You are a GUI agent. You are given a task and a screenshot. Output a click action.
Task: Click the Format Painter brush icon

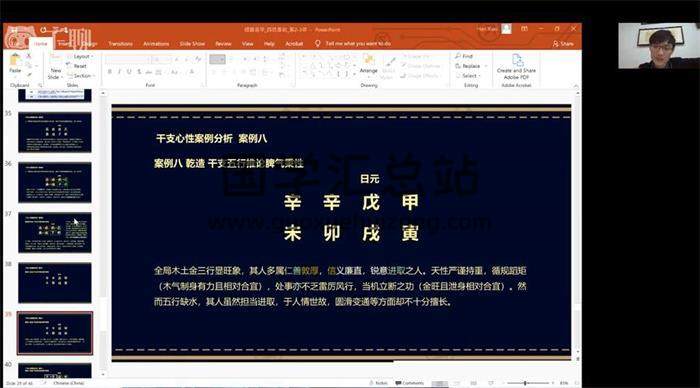pos(29,75)
